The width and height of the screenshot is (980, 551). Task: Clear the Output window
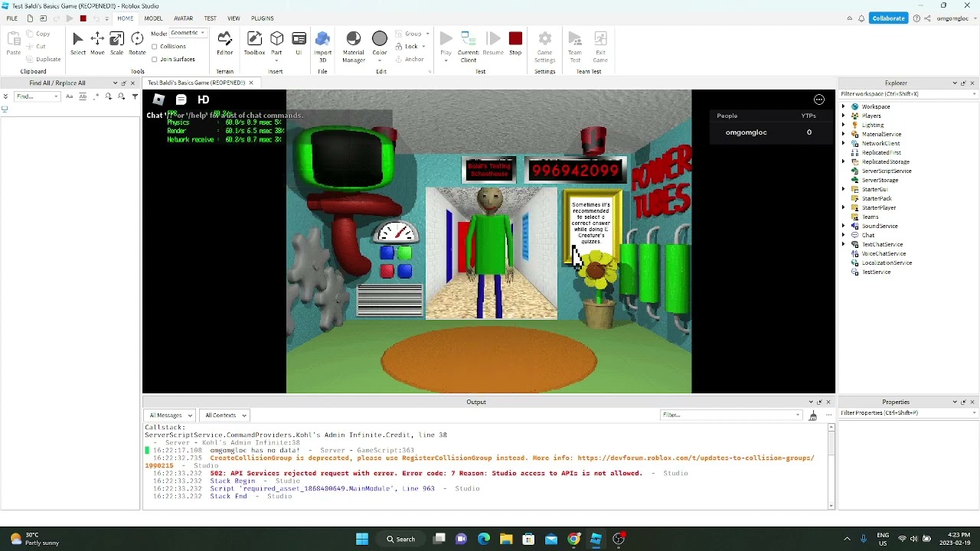click(x=813, y=416)
